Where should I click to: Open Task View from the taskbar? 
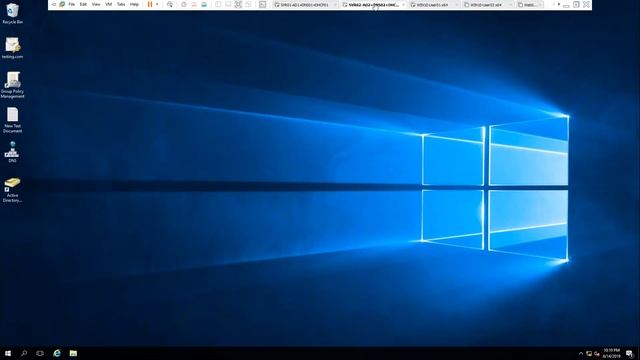40,353
